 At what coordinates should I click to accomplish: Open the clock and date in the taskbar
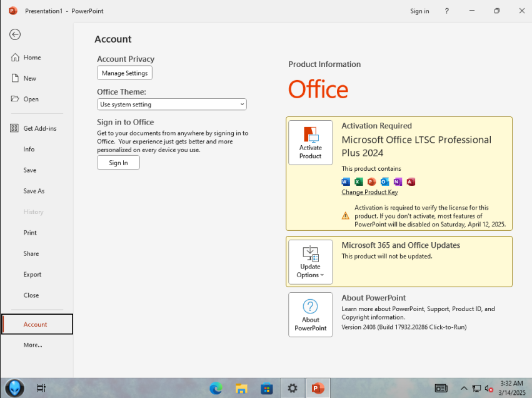(511, 388)
